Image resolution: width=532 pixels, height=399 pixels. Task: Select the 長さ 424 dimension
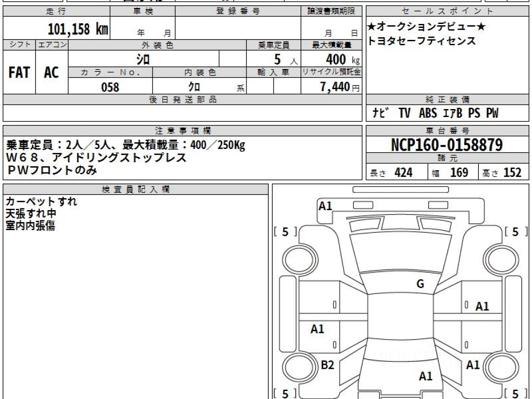click(x=391, y=172)
